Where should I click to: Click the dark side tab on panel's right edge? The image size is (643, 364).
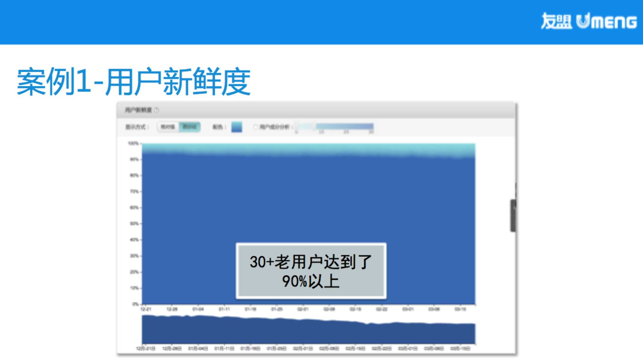pyautogui.click(x=513, y=215)
